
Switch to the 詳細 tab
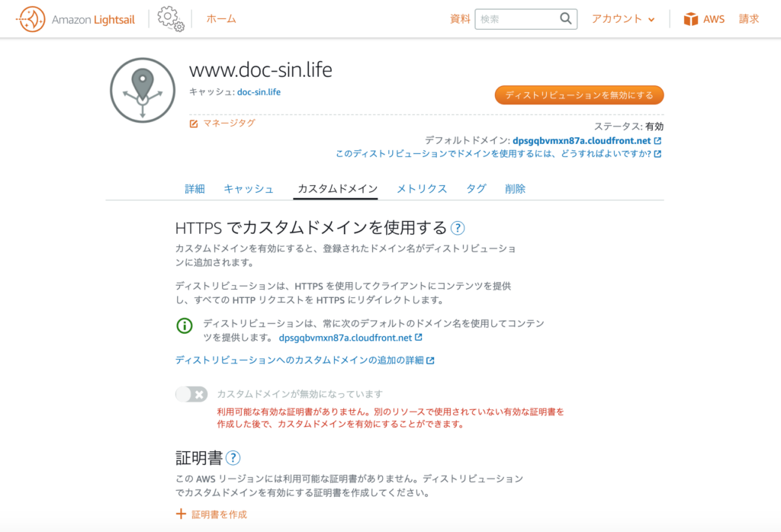pos(194,188)
